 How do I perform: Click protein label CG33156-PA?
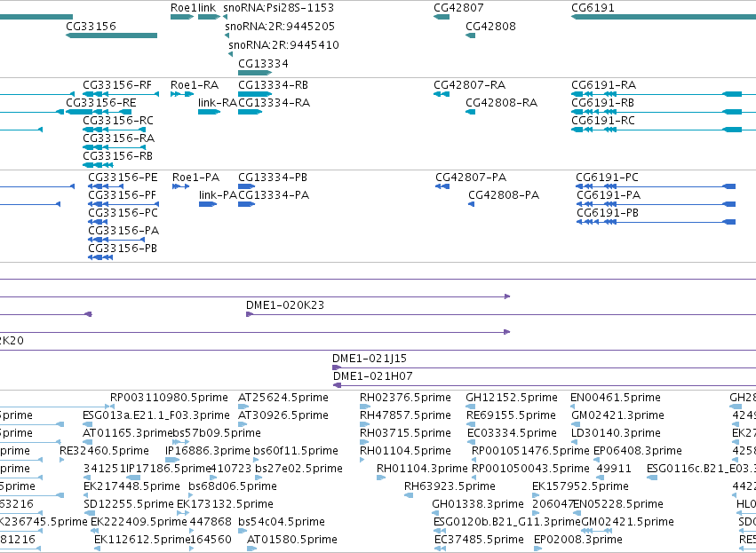(x=123, y=231)
